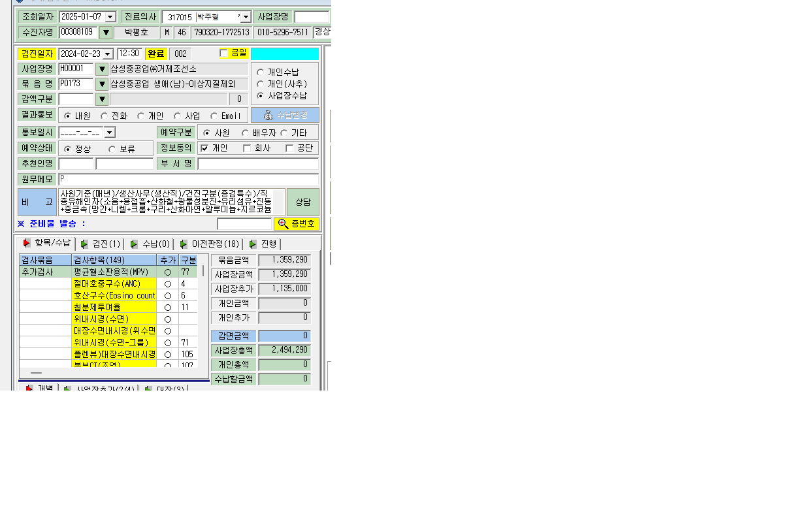Screen dimensions: 812x529
Task: Click the green arrow beside 묶음명 P0173
Action: click(102, 84)
